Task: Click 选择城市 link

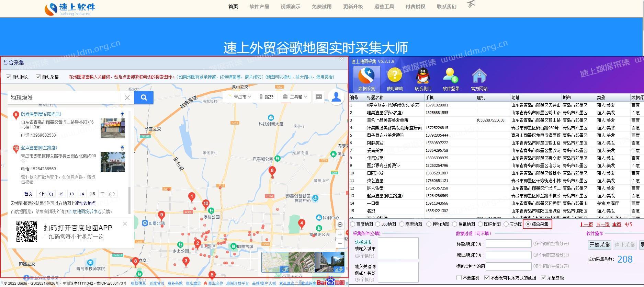Action: point(363,242)
